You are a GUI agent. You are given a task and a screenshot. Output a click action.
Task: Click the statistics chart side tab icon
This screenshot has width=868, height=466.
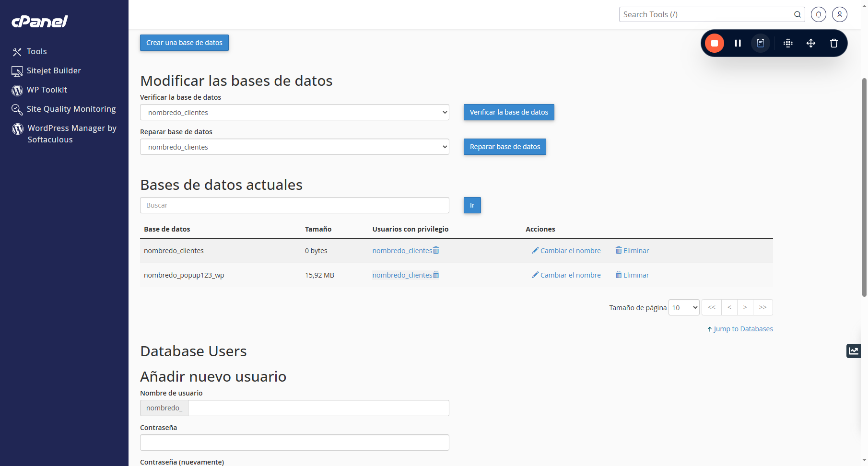click(854, 351)
